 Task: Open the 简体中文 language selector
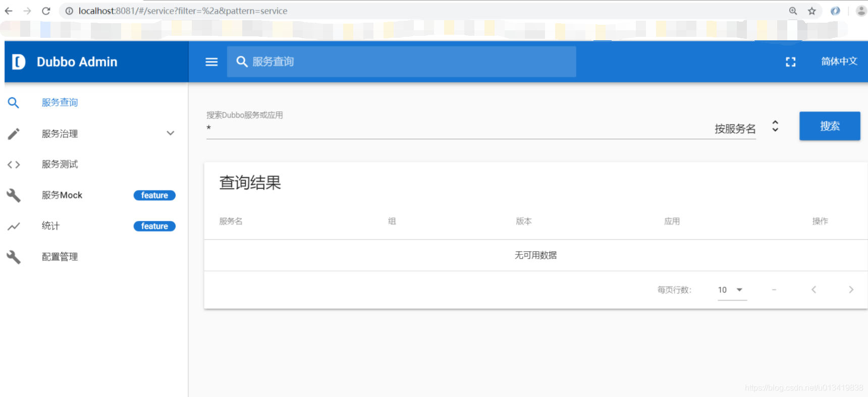tap(839, 61)
